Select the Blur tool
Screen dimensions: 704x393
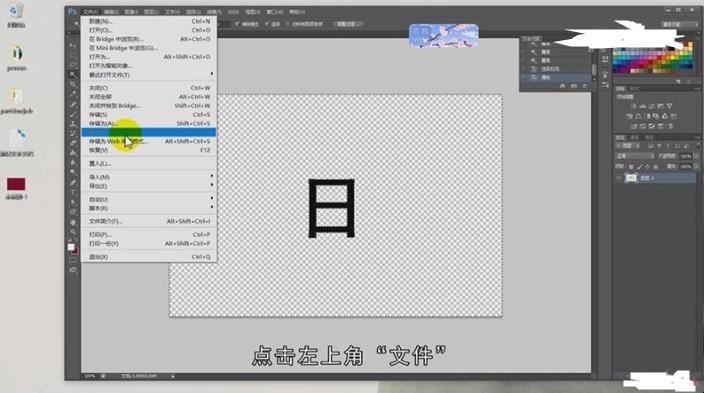73,163
